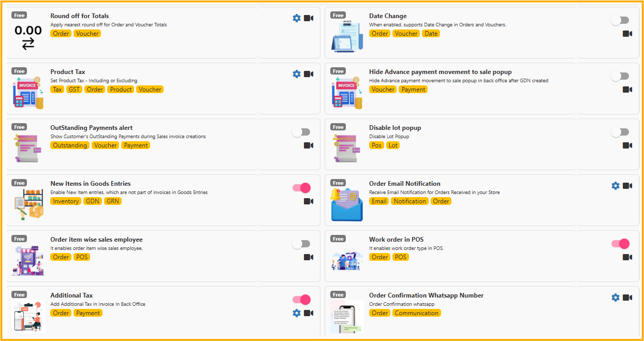Click video icon for OutStanding Payments alert

(x=309, y=145)
